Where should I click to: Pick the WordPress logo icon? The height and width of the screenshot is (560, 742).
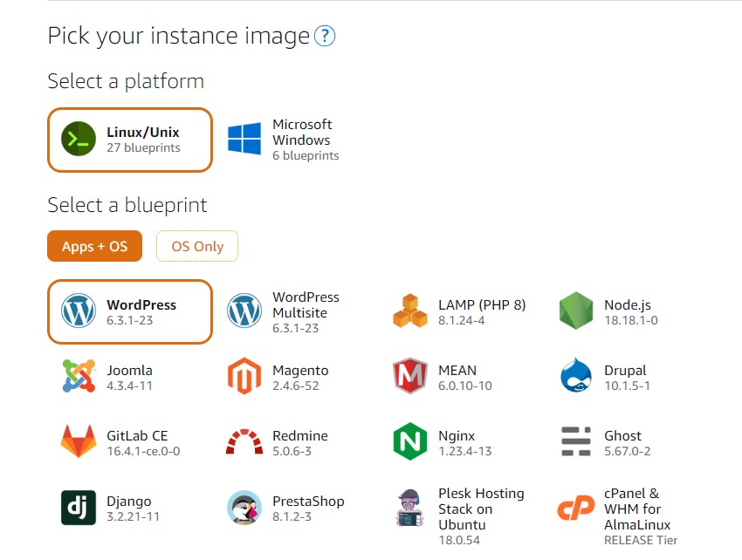pyautogui.click(x=79, y=311)
